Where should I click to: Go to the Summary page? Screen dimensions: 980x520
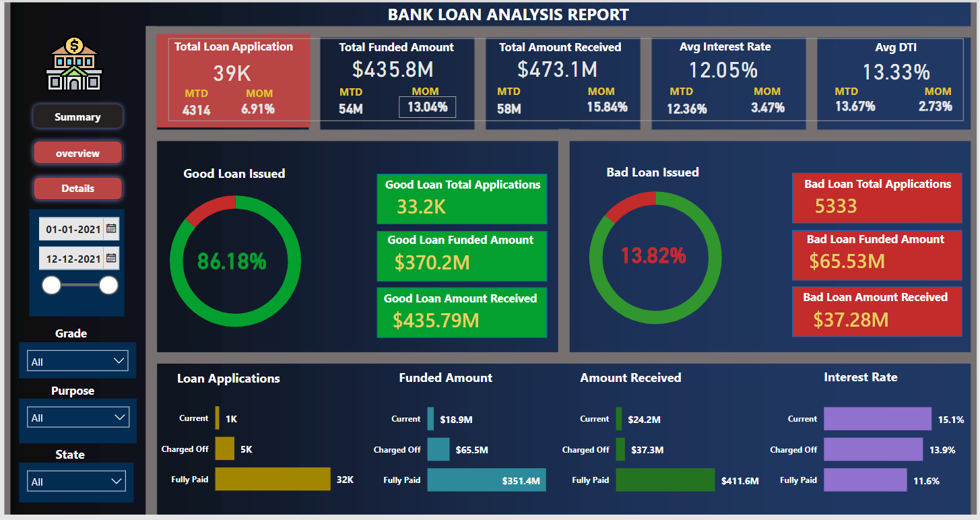tap(77, 117)
